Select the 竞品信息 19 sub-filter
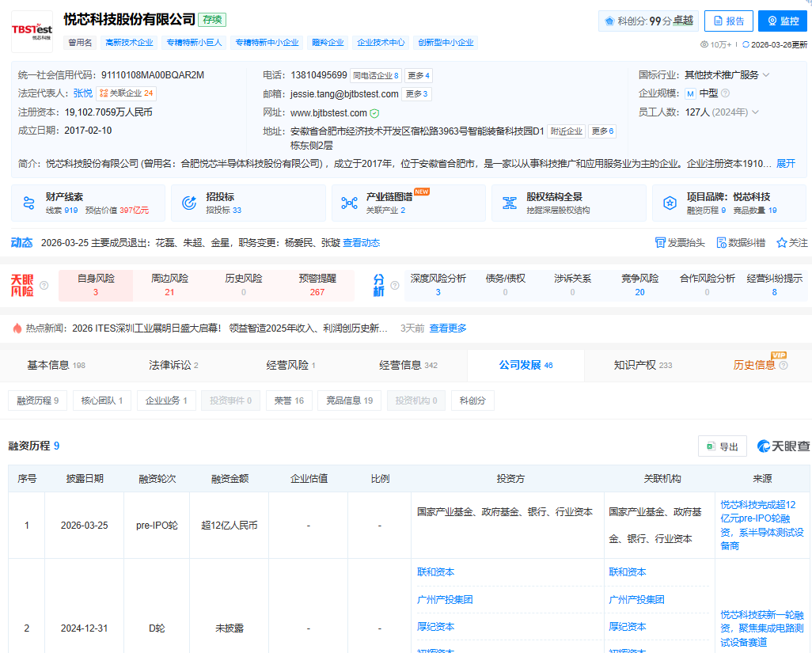This screenshot has height=653, width=812. tap(349, 401)
